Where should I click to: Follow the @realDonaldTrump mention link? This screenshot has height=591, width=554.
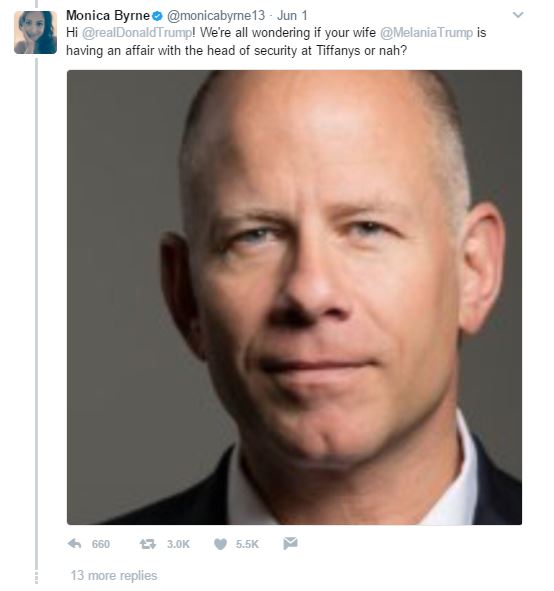pyautogui.click(x=137, y=33)
